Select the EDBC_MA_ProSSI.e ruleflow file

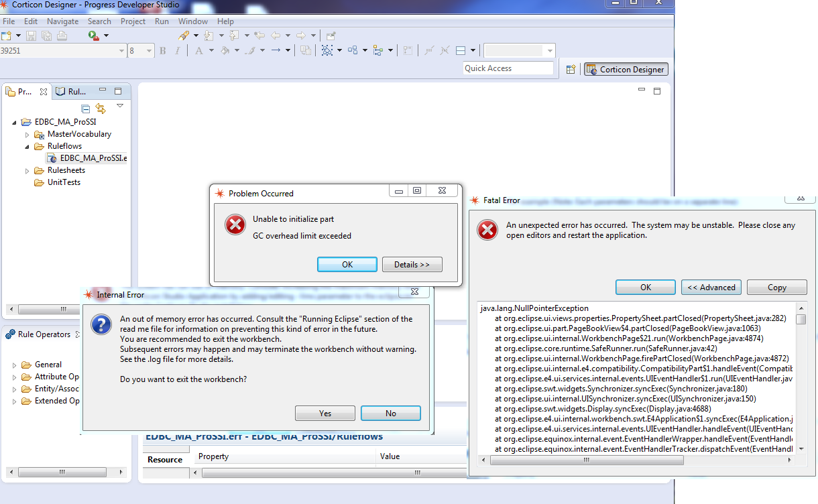click(87, 158)
